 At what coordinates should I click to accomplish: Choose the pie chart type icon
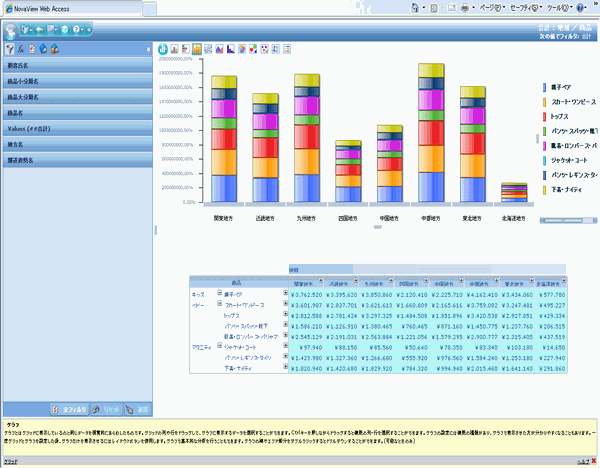point(242,49)
